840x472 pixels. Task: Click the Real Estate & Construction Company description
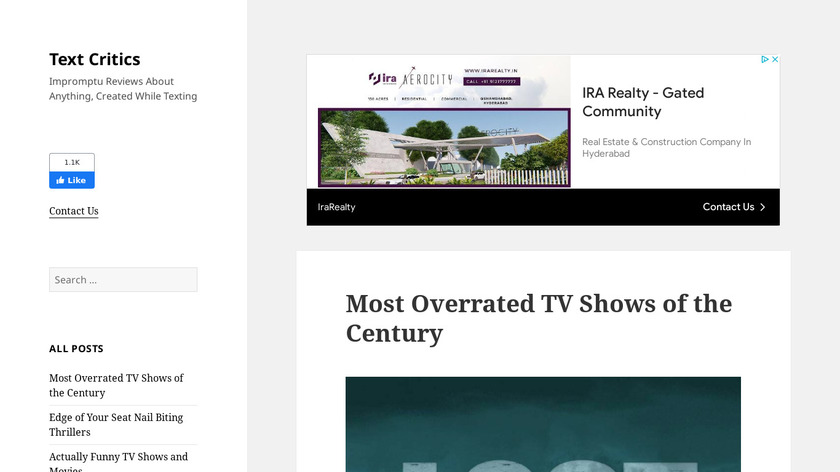point(666,147)
